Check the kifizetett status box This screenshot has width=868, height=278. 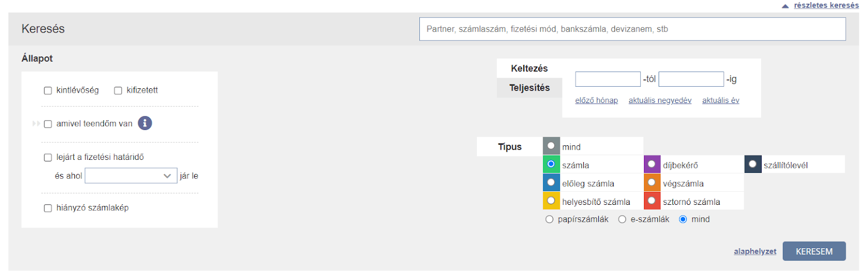click(x=118, y=90)
